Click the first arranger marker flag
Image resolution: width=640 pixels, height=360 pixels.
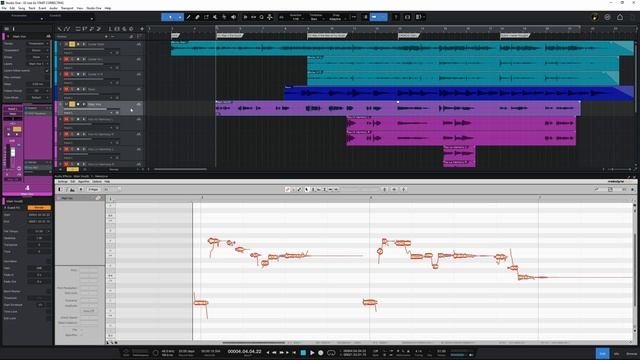pos(176,36)
